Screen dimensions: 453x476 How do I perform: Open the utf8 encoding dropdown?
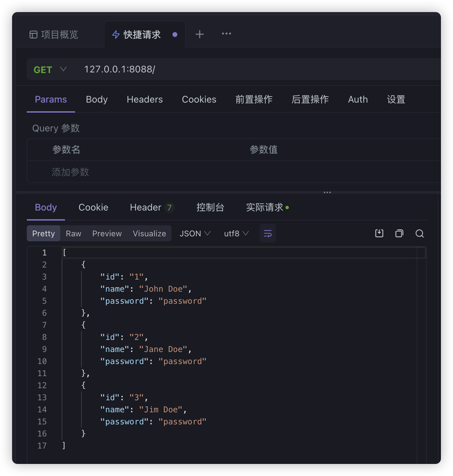tap(236, 233)
